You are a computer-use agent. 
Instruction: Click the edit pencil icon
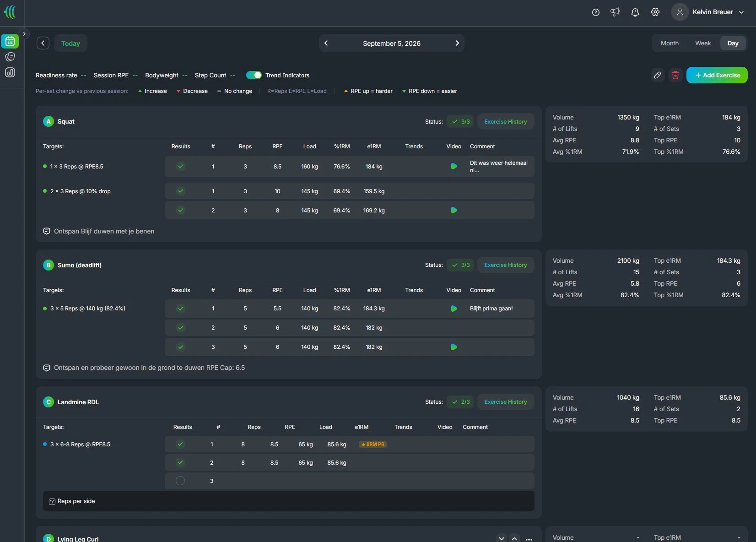click(x=658, y=75)
